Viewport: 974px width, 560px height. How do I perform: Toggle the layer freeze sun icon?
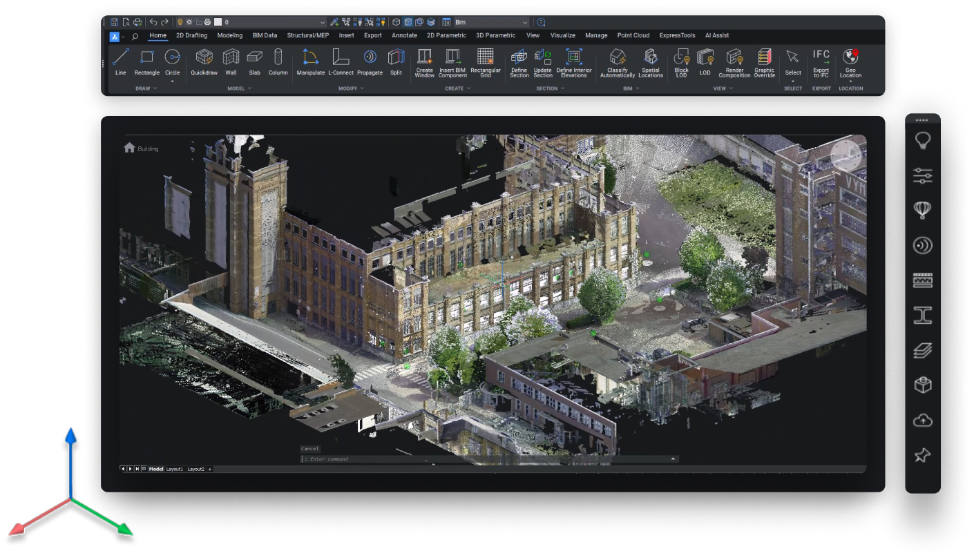[189, 22]
